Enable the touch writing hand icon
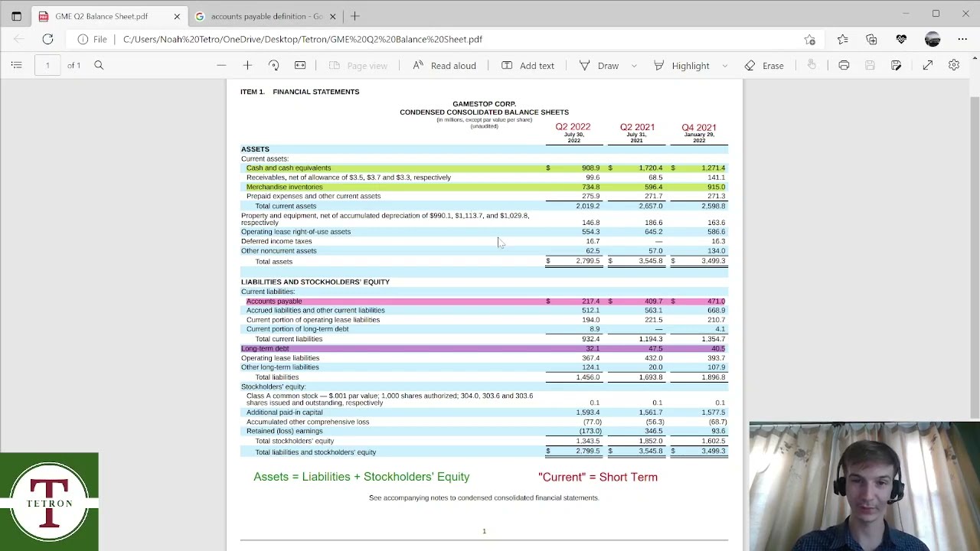 [x=812, y=65]
